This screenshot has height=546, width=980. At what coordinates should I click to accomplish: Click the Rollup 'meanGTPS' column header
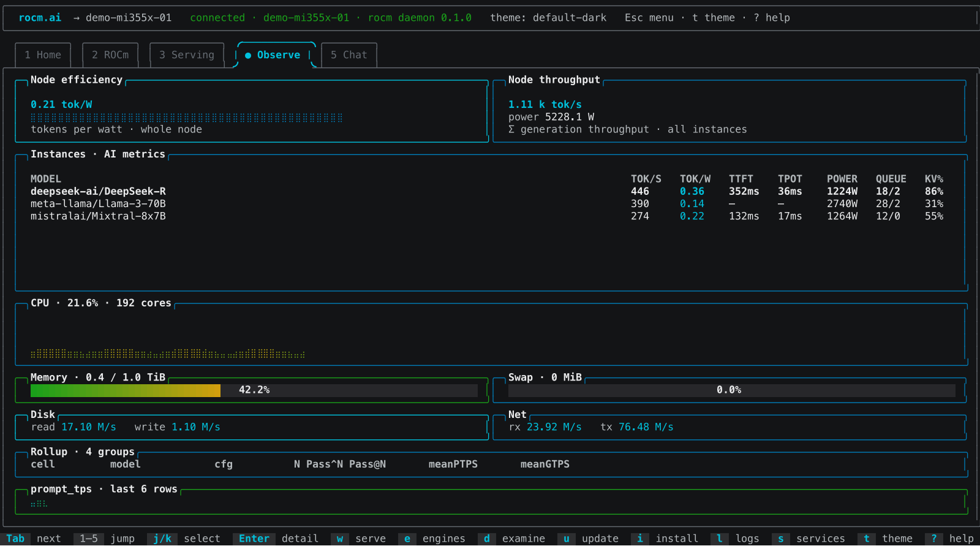(545, 464)
